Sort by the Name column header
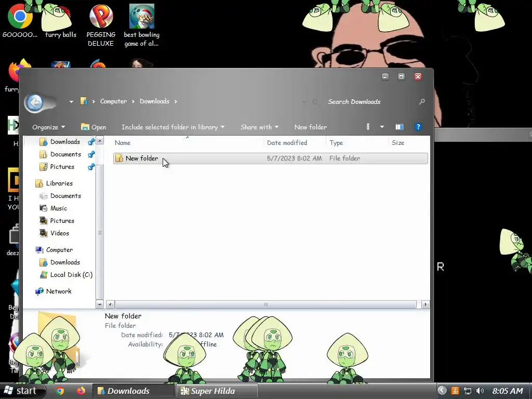Image resolution: width=532 pixels, height=399 pixels. [x=122, y=143]
